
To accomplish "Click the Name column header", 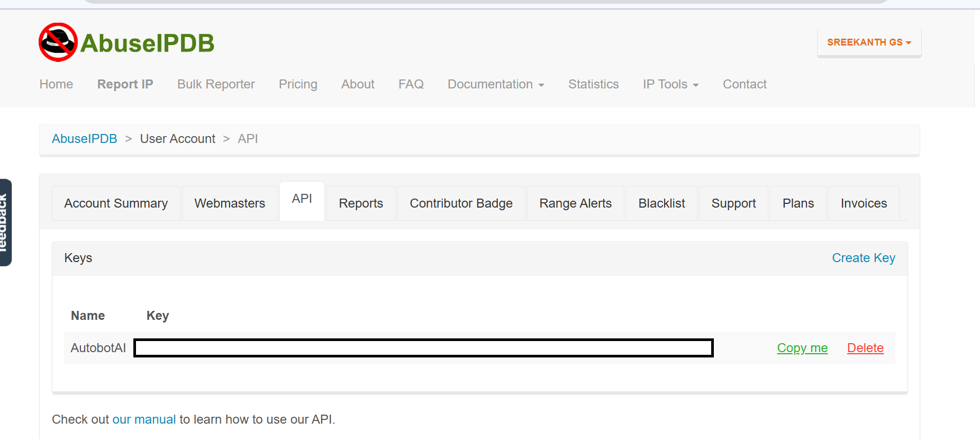I will (88, 316).
